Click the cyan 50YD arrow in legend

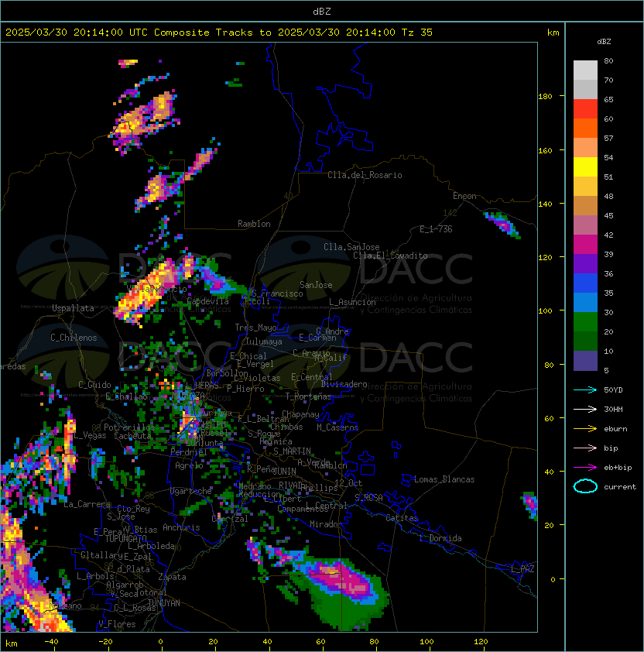coord(585,389)
